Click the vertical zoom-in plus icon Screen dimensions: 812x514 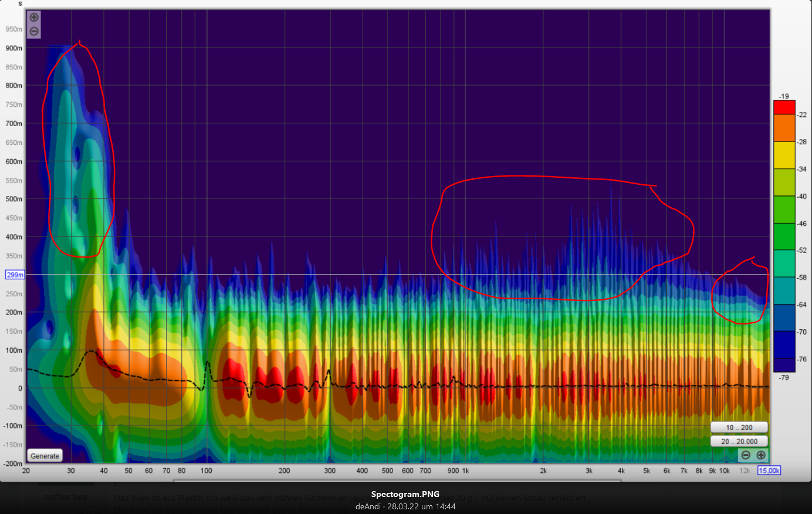pyautogui.click(x=34, y=18)
